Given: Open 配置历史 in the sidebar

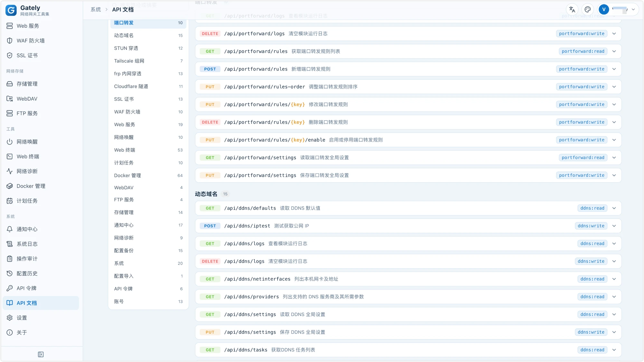Looking at the screenshot, I should coord(41,274).
